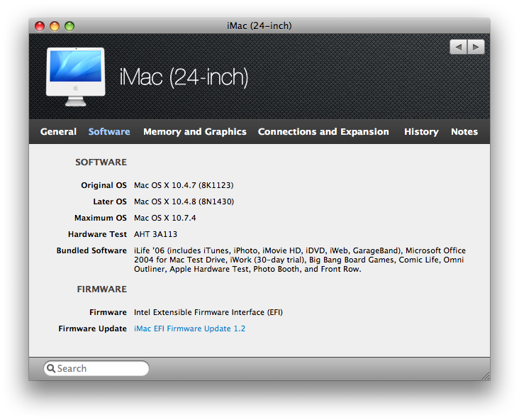This screenshot has height=420, width=519.
Task: Click the iMac computer image
Action: coord(76,77)
